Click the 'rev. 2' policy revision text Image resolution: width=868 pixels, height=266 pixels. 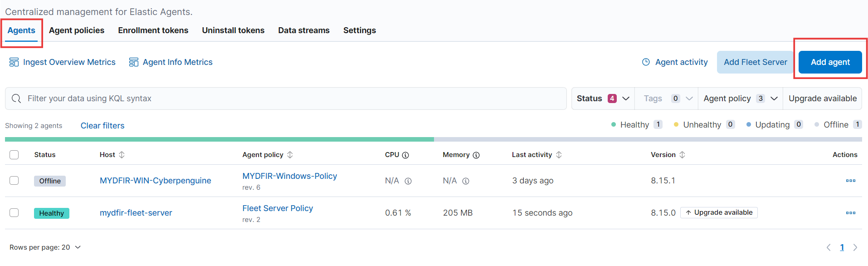click(x=251, y=220)
